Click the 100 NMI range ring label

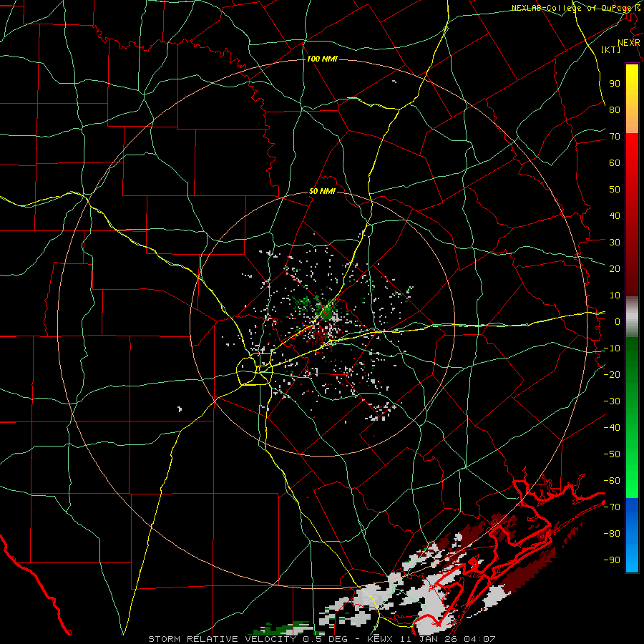click(x=322, y=59)
